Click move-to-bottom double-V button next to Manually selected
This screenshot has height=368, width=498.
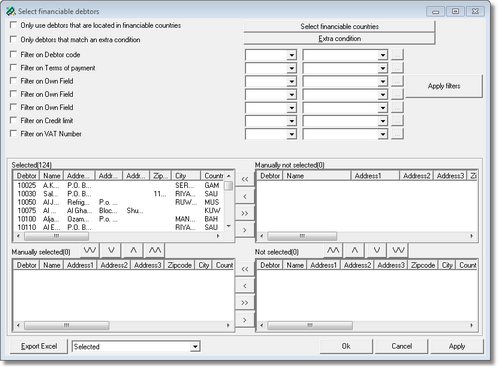pos(90,250)
